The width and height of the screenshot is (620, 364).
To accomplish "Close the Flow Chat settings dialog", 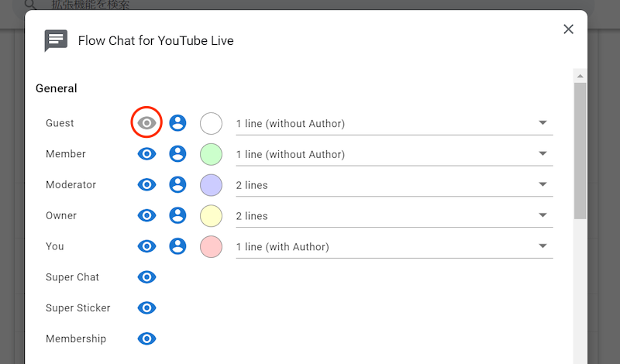I will (568, 29).
